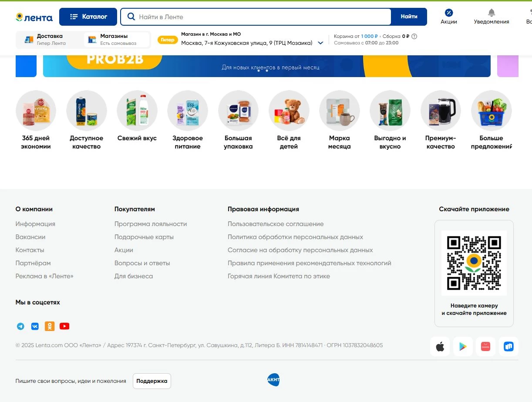Screen dimensions: 532x402
Task: Download app from Apple App Store icon
Action: coord(440,347)
